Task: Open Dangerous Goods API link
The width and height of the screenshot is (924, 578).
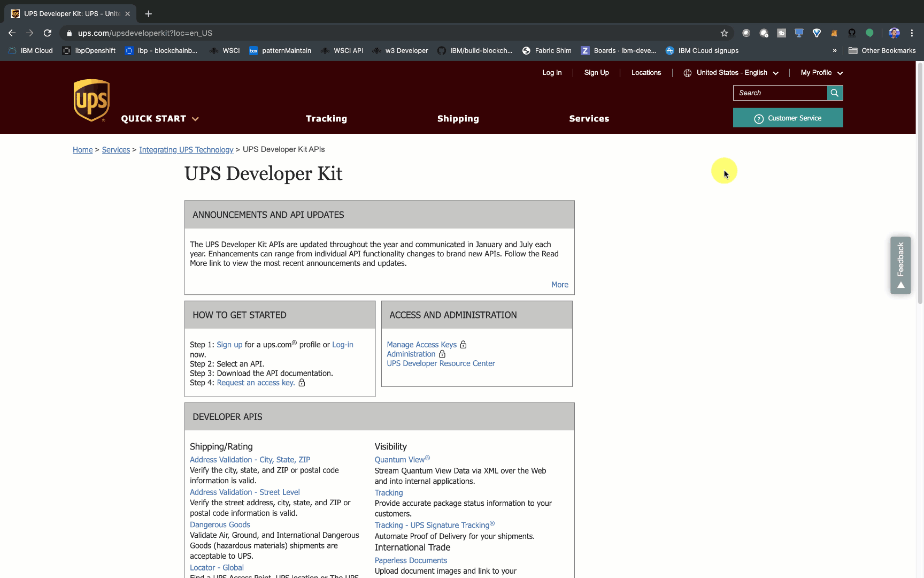Action: (220, 525)
